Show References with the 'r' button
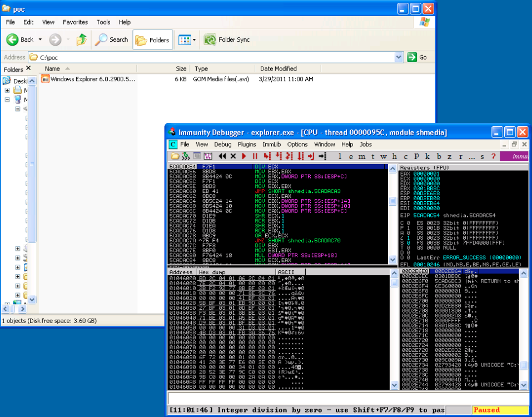 (x=460, y=156)
